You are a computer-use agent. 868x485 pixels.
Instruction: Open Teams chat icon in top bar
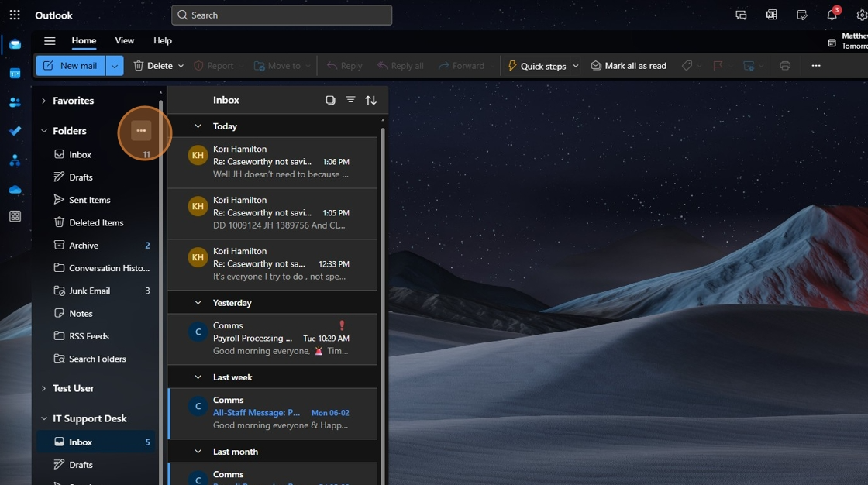[741, 15]
